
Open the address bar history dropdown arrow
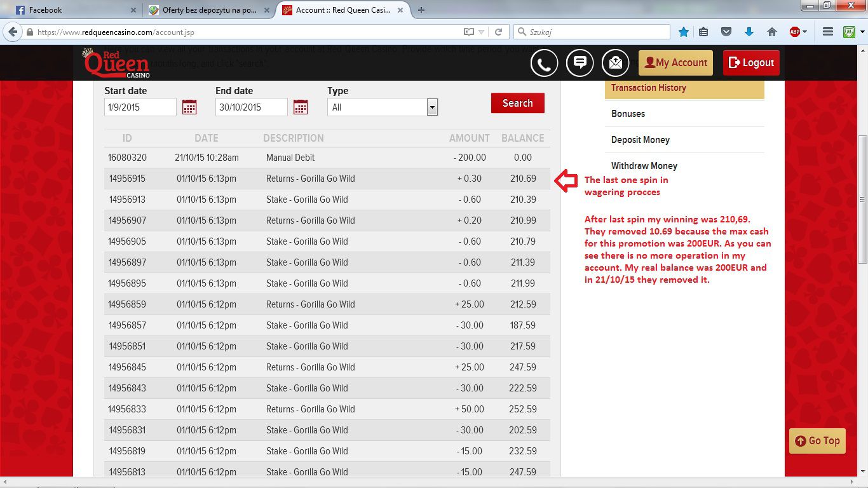click(482, 32)
